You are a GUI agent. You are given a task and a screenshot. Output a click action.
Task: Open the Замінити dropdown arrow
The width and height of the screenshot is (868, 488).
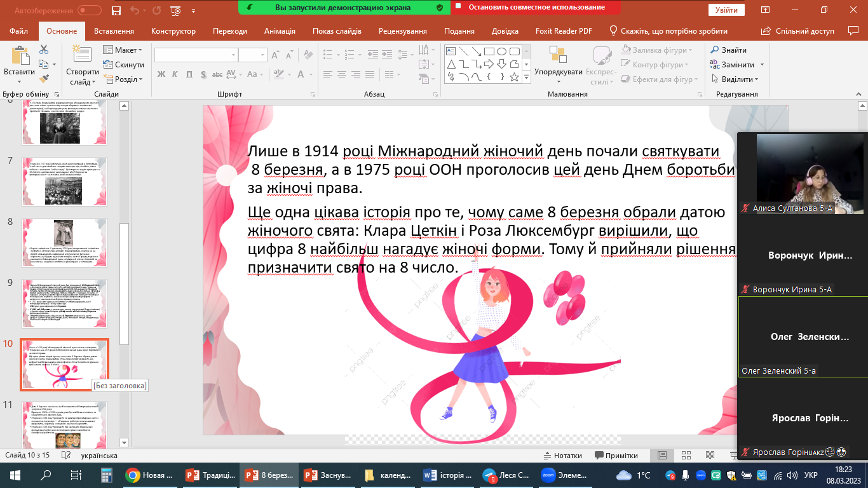[762, 65]
